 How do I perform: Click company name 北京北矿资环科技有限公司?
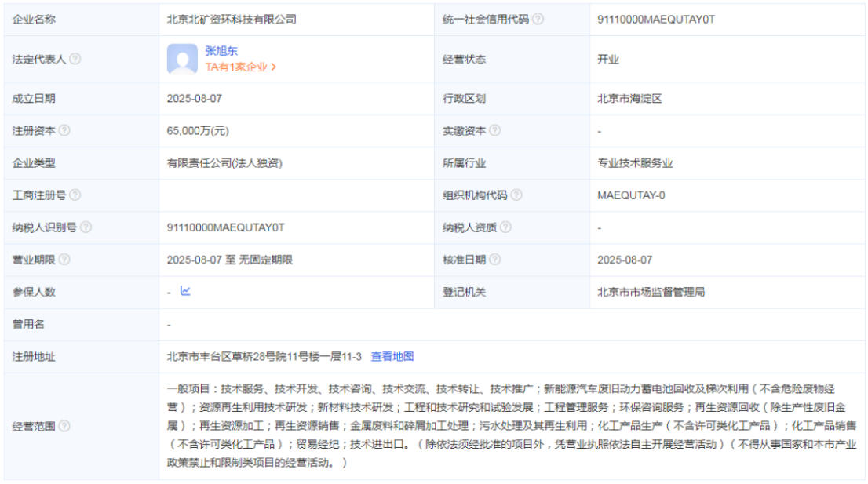(232, 19)
